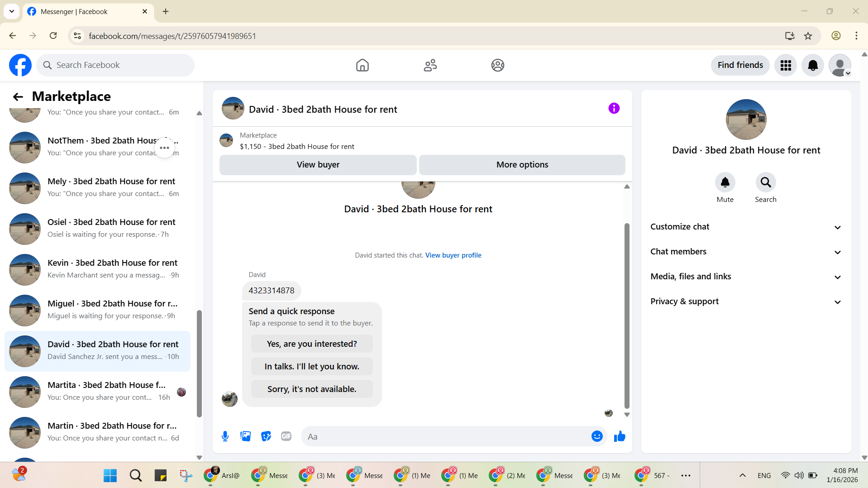Viewport: 868px width, 488px height.
Task: Send quick reply 'Yes, are you interested?'
Action: [312, 344]
